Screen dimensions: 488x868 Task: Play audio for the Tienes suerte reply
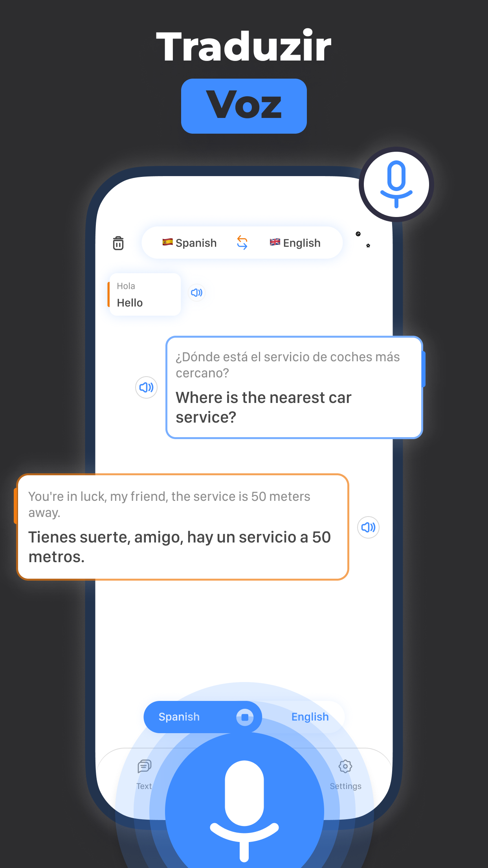point(368,527)
